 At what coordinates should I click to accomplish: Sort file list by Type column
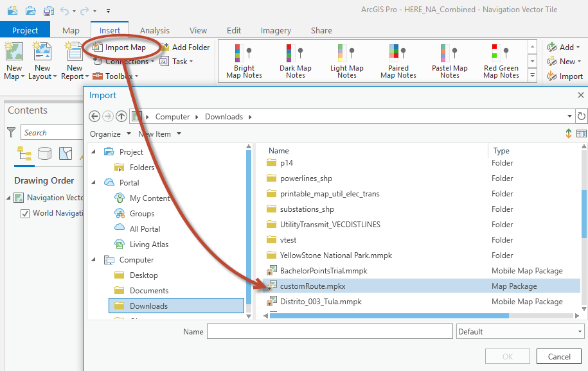(x=501, y=151)
